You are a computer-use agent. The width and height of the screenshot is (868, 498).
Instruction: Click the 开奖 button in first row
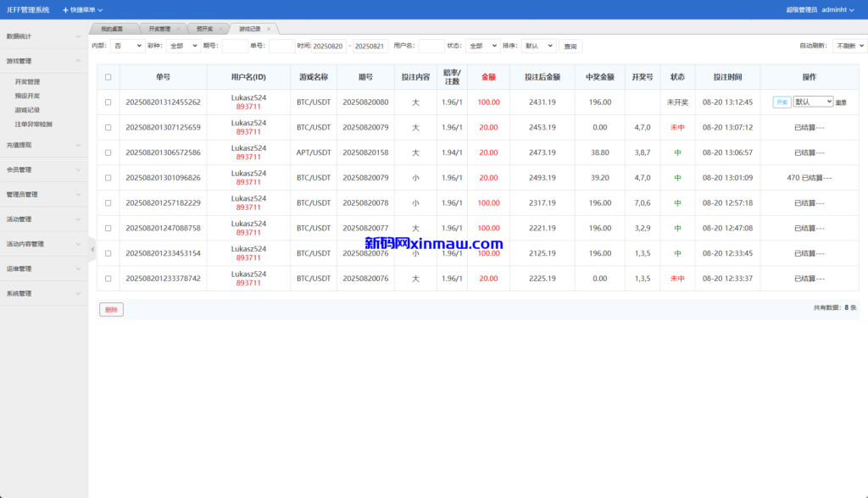click(781, 102)
